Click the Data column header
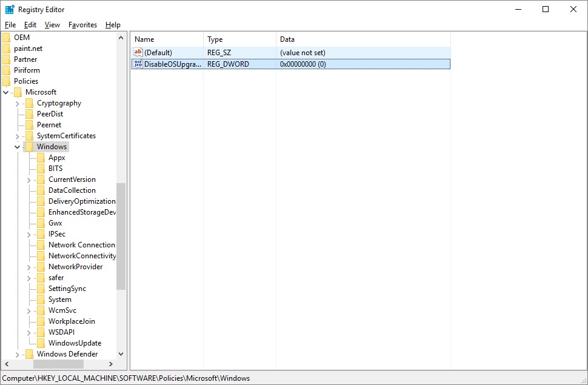Screen dimensions: 588x385 pyautogui.click(x=362, y=39)
